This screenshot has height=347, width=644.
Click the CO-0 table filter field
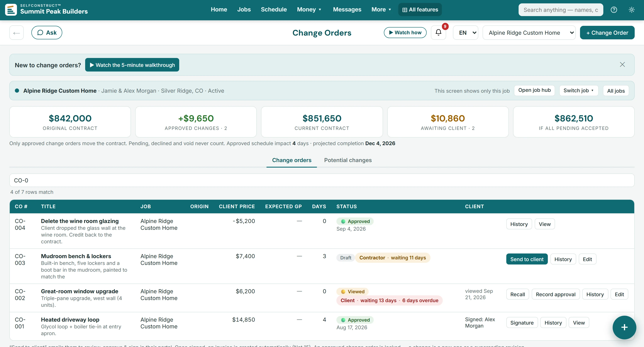[x=322, y=180]
